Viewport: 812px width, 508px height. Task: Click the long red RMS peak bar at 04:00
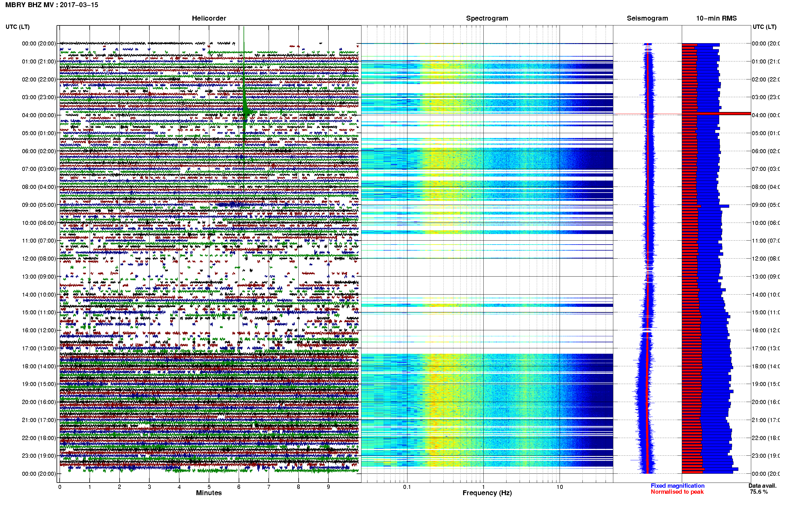pos(716,113)
